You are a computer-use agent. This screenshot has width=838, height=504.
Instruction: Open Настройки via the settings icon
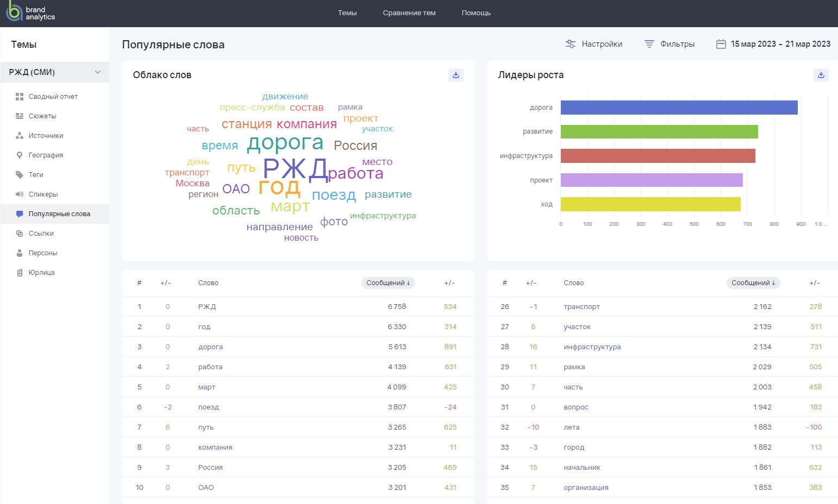pyautogui.click(x=570, y=43)
